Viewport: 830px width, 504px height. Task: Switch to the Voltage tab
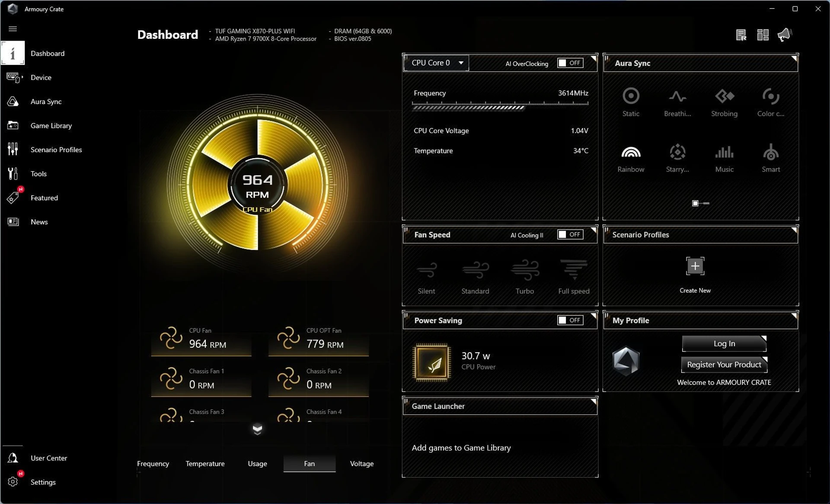pyautogui.click(x=362, y=463)
